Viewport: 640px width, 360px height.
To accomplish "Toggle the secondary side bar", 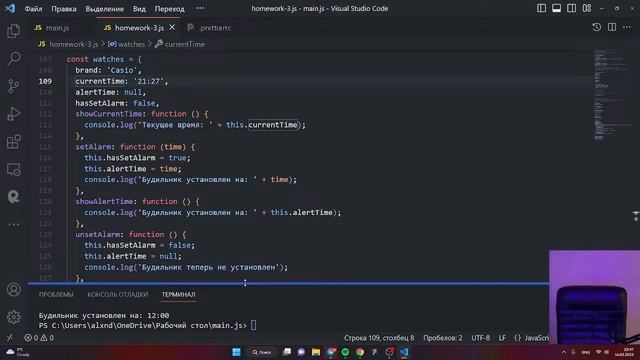I will 571,8.
